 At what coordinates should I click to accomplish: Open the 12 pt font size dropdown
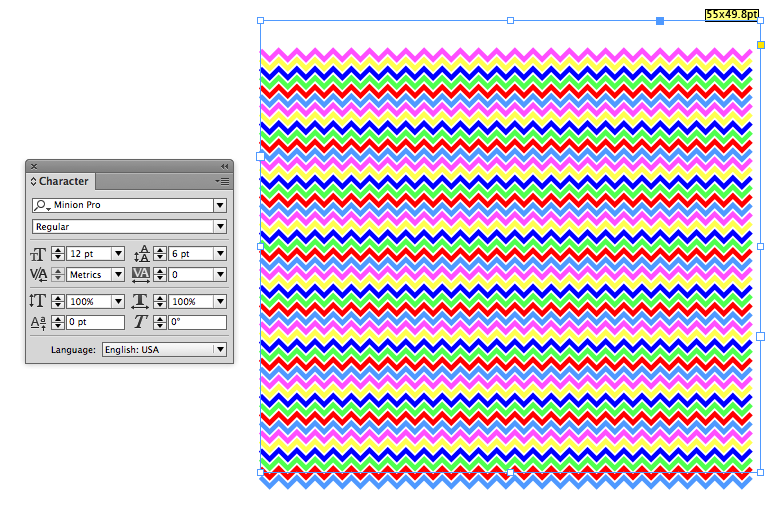[118, 254]
